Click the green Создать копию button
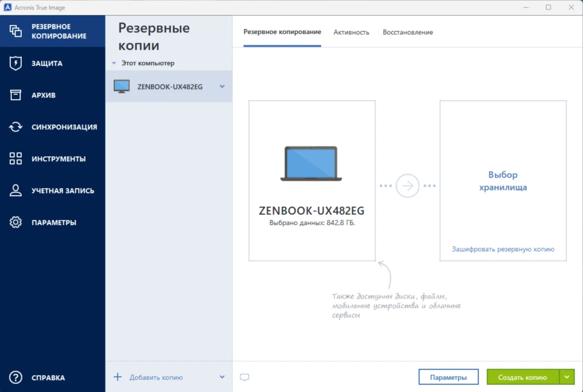583x392 pixels. (523, 377)
